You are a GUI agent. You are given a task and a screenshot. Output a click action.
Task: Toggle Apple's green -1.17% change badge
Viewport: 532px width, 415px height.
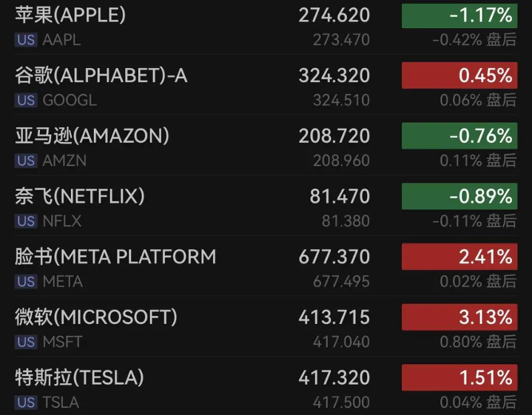(458, 15)
